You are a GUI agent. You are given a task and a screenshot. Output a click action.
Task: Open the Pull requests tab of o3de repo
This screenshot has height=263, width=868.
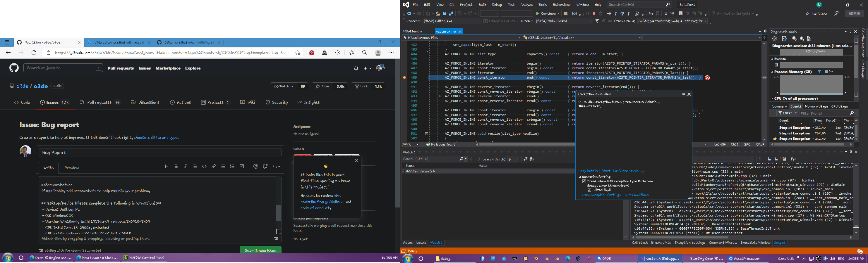pos(100,102)
